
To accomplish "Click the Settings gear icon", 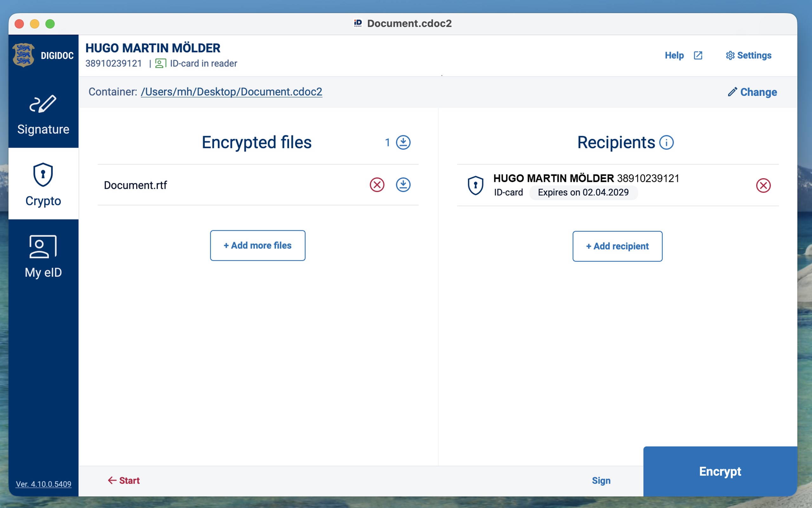I will (730, 56).
